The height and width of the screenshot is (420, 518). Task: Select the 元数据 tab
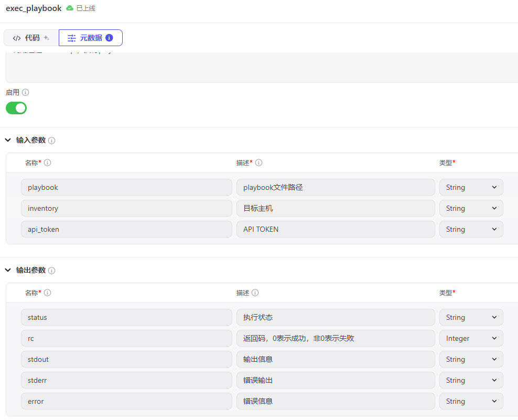[91, 38]
